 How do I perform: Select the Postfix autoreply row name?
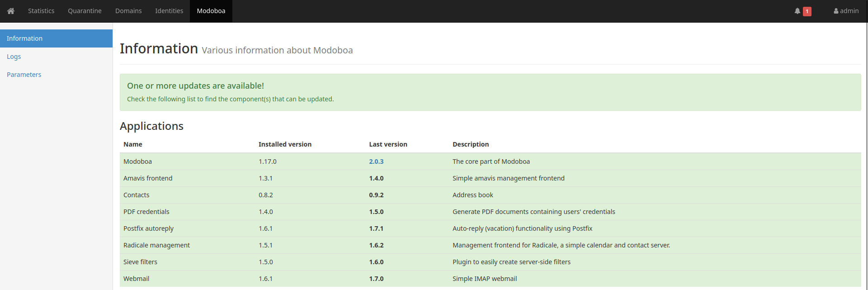pyautogui.click(x=148, y=228)
